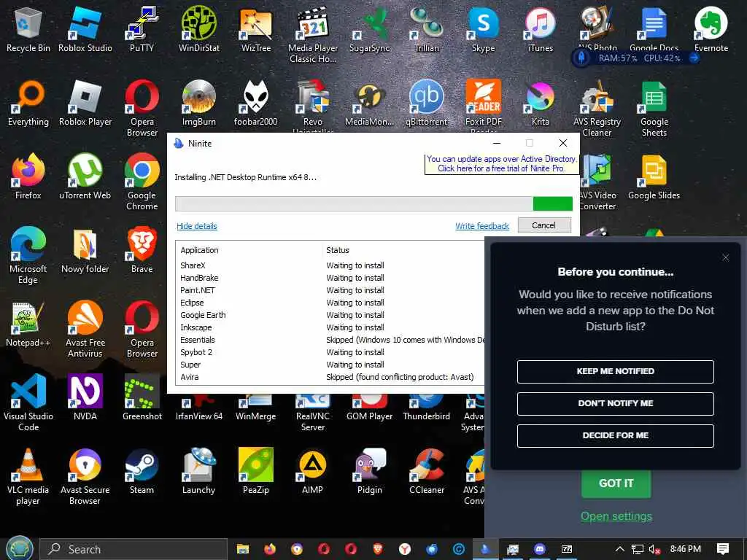This screenshot has width=747, height=560.
Task: Launch Foxit PDF Reader shortcut
Action: click(x=484, y=106)
